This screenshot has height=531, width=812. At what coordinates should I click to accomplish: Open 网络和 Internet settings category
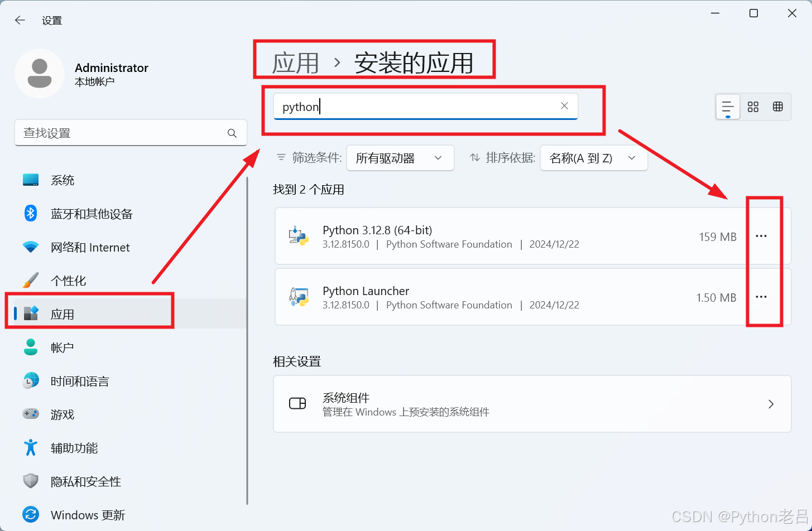131,247
